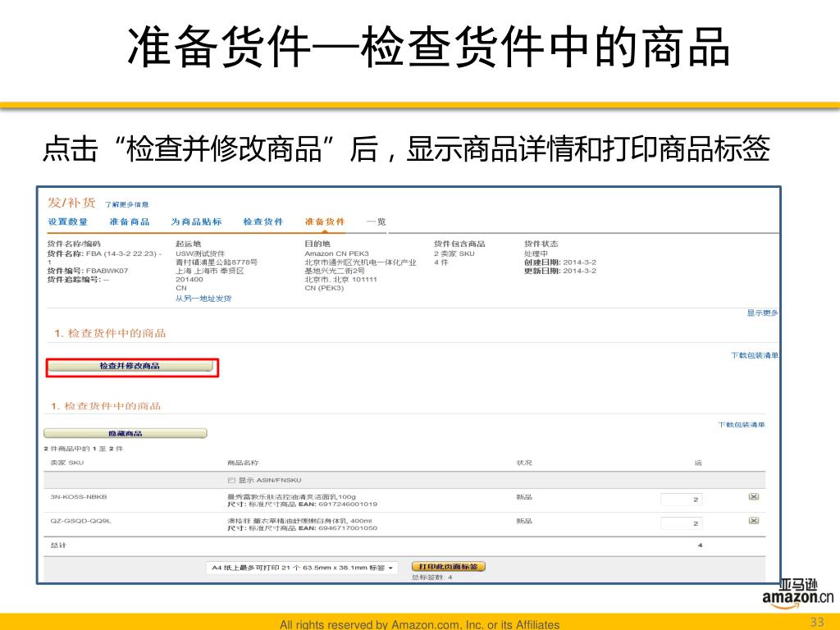The image size is (840, 630).
Task: Click the destination text Amazon CN PEK3
Action: [x=337, y=253]
